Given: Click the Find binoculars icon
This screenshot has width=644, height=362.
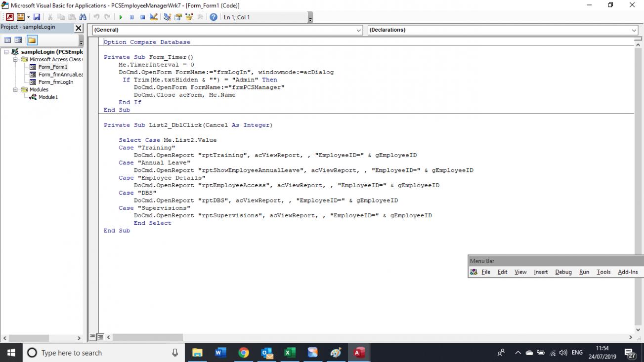Looking at the screenshot, I should 83,17.
